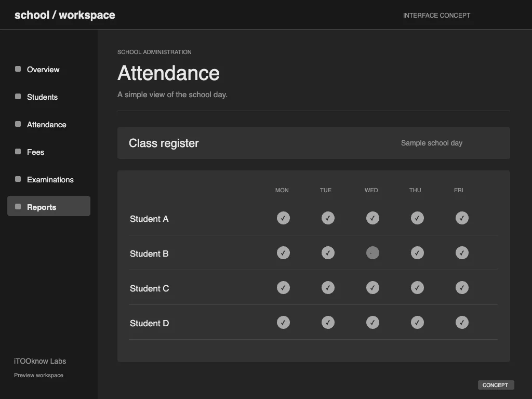This screenshot has width=532, height=399.
Task: Open the Fees section
Action: pos(49,152)
